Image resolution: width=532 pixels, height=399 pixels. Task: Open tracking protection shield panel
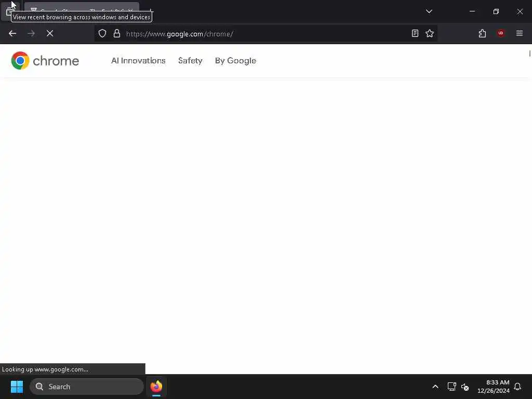[102, 33]
